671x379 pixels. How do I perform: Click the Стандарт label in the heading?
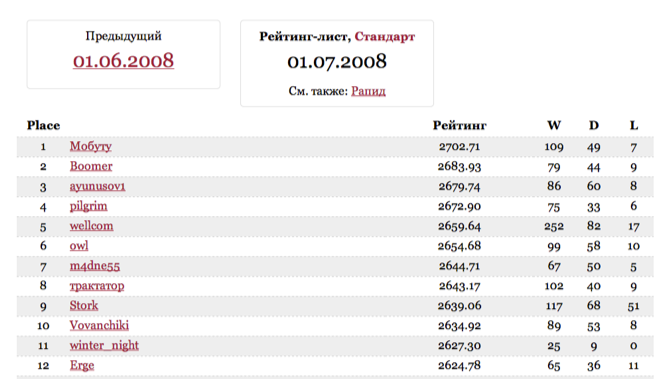[385, 37]
